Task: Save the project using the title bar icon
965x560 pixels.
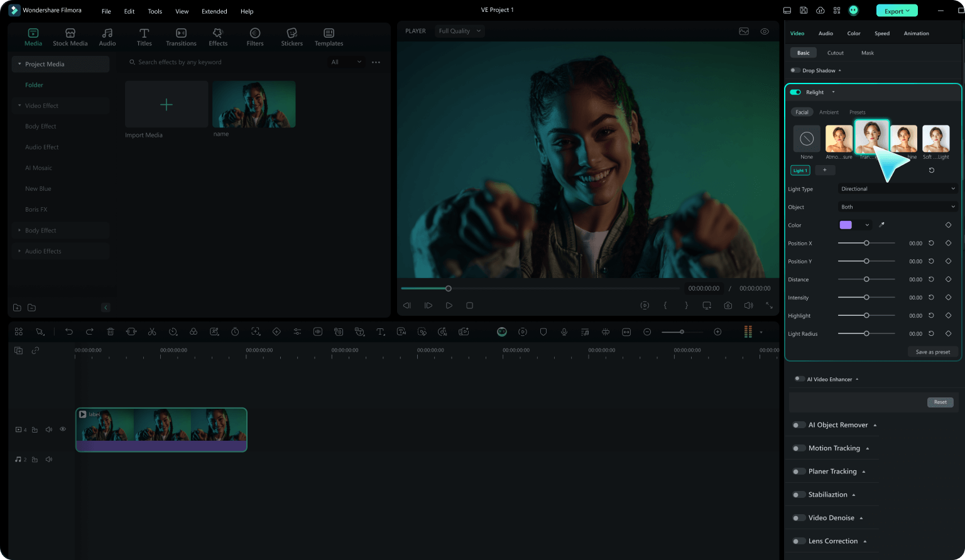Action: 804,11
